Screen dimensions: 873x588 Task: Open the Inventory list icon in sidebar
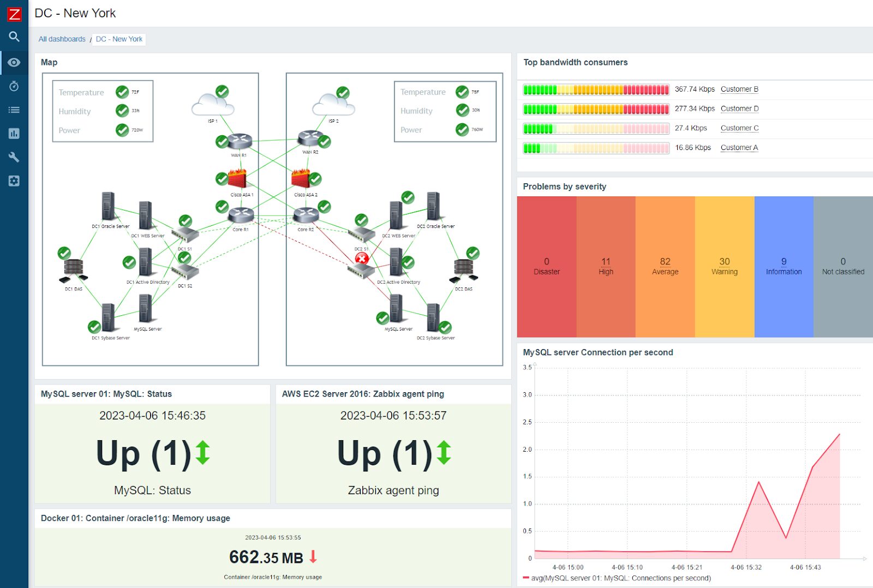(x=14, y=109)
